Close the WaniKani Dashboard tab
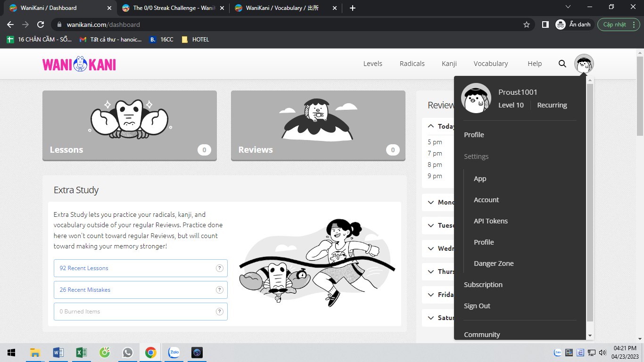 click(109, 8)
